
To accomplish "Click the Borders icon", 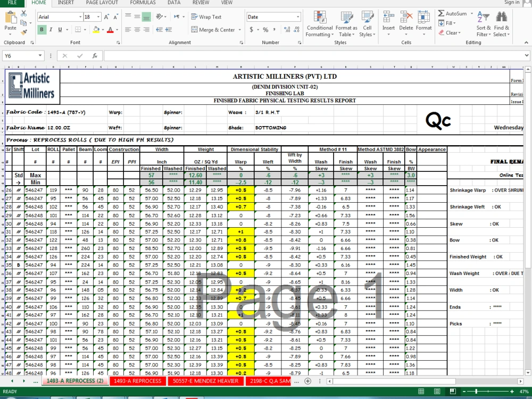I will click(x=78, y=29).
